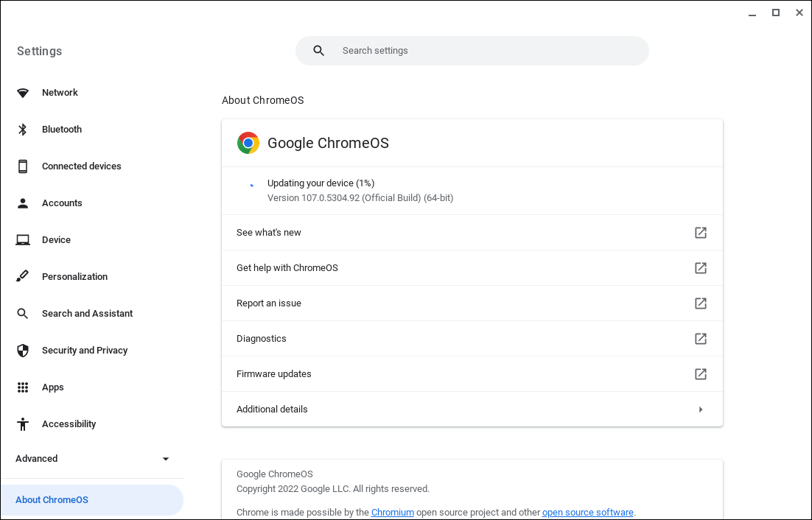Open external link icon for Get help with ChromeOS
Screen dimensions: 812x520
(x=700, y=267)
